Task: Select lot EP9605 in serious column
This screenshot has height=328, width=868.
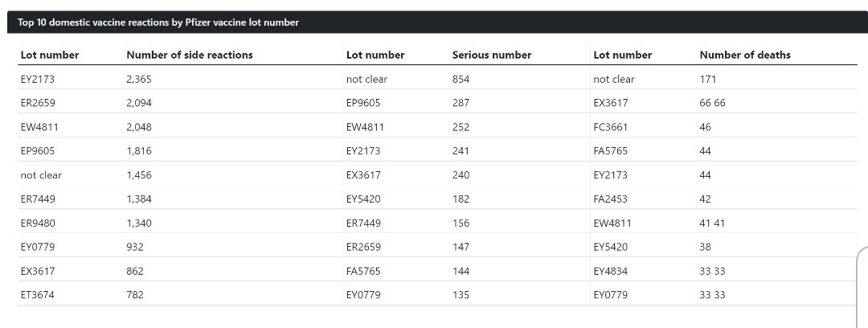Action: pyautogui.click(x=364, y=103)
